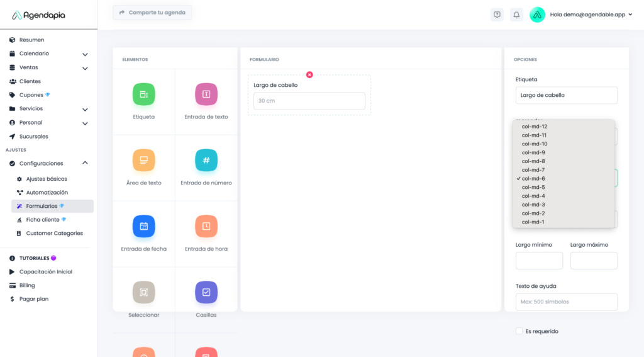Remove field with the red X icon

[x=309, y=75]
